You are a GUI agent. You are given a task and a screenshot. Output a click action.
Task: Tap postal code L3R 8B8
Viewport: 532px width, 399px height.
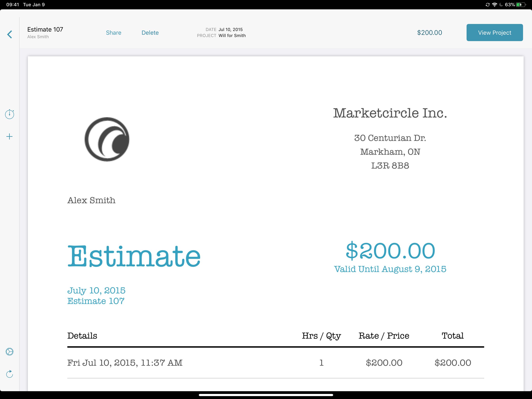390,166
